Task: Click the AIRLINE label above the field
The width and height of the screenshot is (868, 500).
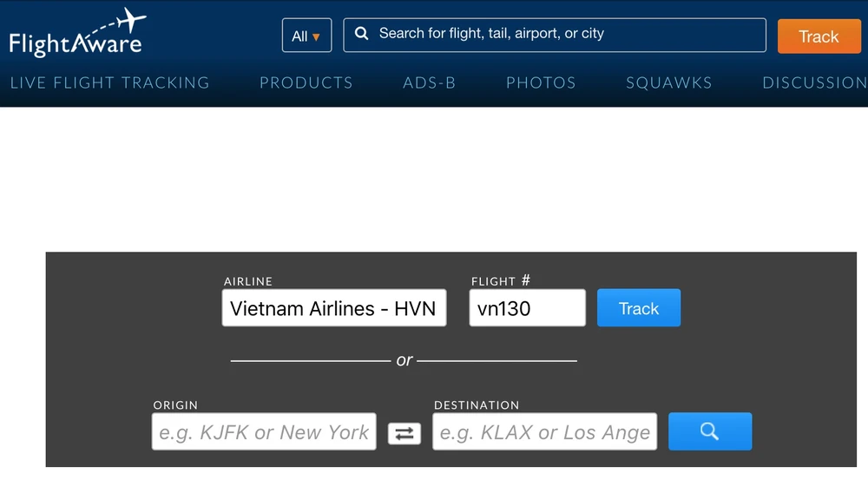Action: coord(248,281)
